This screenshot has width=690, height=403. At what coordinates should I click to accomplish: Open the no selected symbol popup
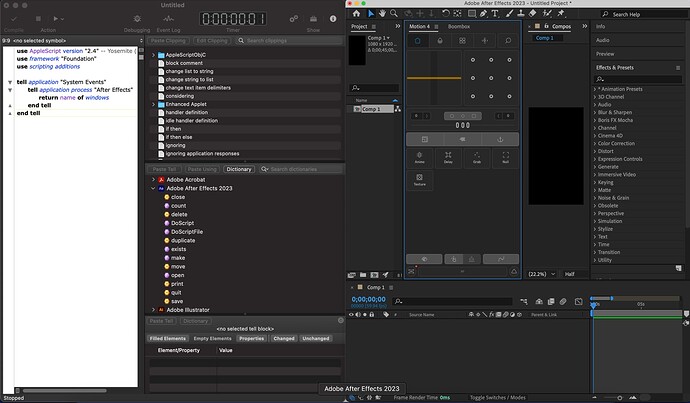tap(73, 40)
